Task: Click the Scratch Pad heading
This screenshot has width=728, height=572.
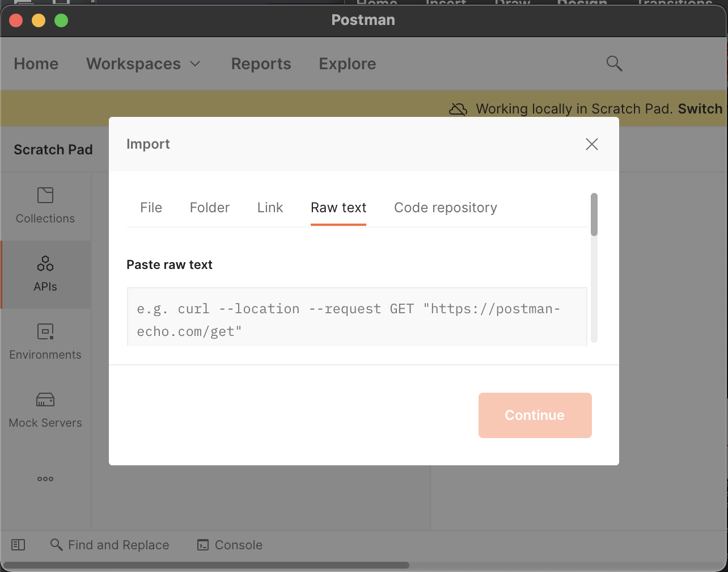Action: pos(53,150)
